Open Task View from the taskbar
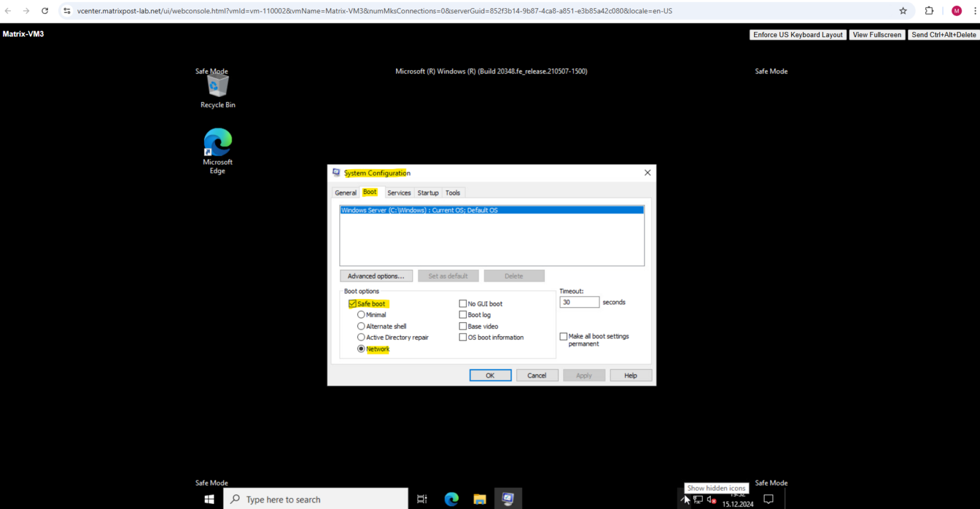This screenshot has width=980, height=509. point(422,499)
